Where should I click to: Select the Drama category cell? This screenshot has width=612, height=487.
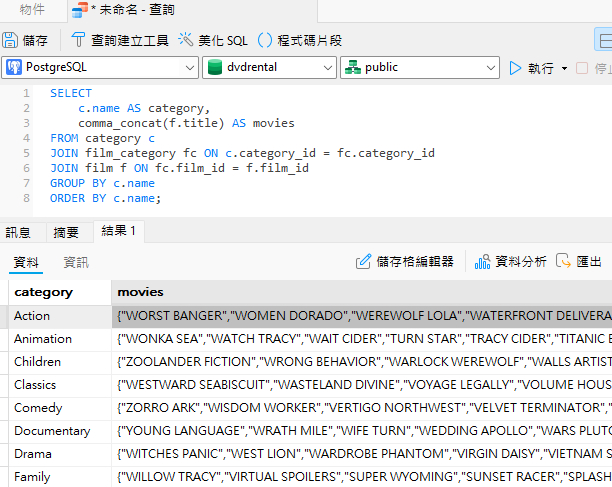(x=60, y=454)
